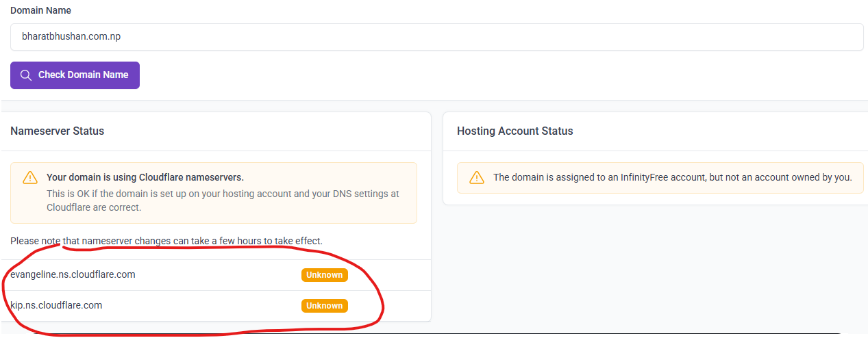Click bold text 'Your domain is using Cloudflare nameservers'
Screen dimensions: 868x338
[145, 177]
